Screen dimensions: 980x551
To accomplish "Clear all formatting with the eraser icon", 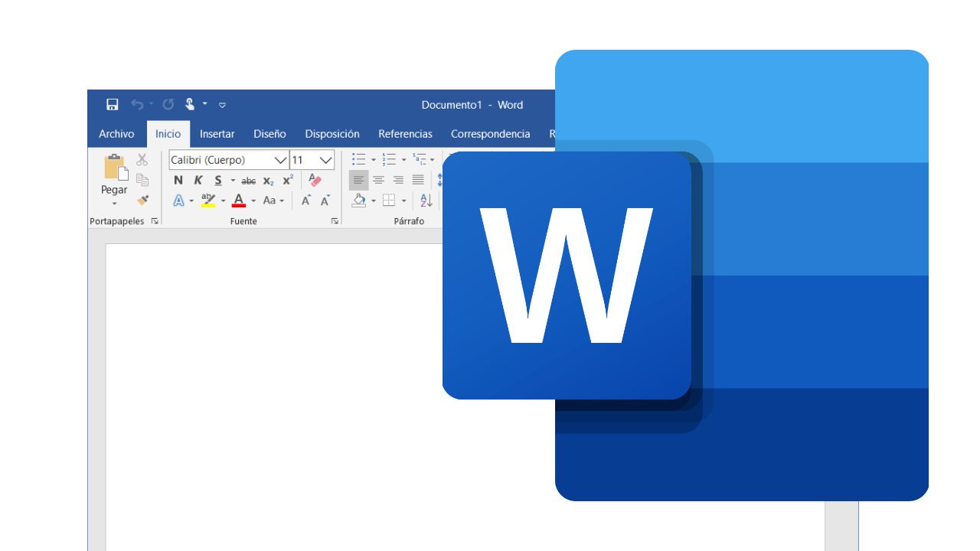I will (314, 180).
